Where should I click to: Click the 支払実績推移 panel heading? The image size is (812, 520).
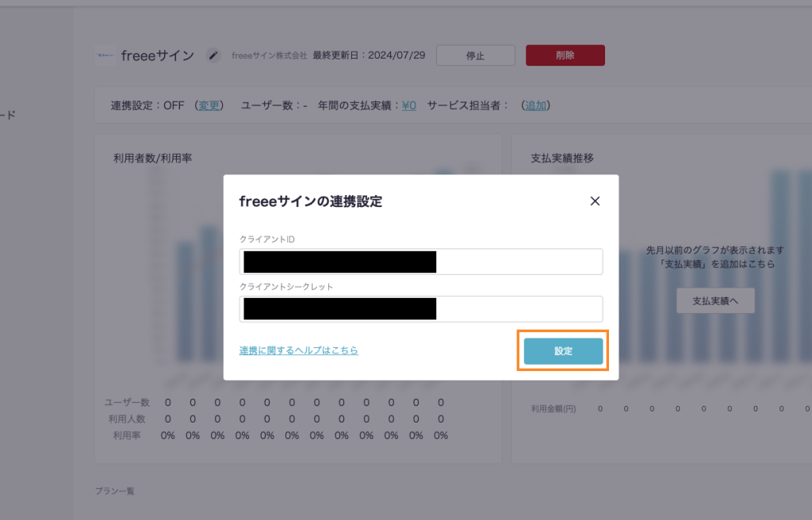click(x=561, y=158)
